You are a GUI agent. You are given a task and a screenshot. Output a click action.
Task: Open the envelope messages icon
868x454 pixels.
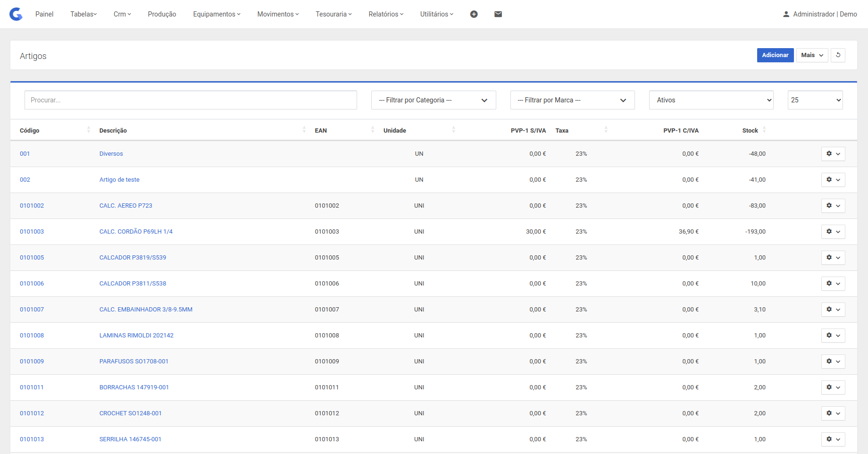498,14
